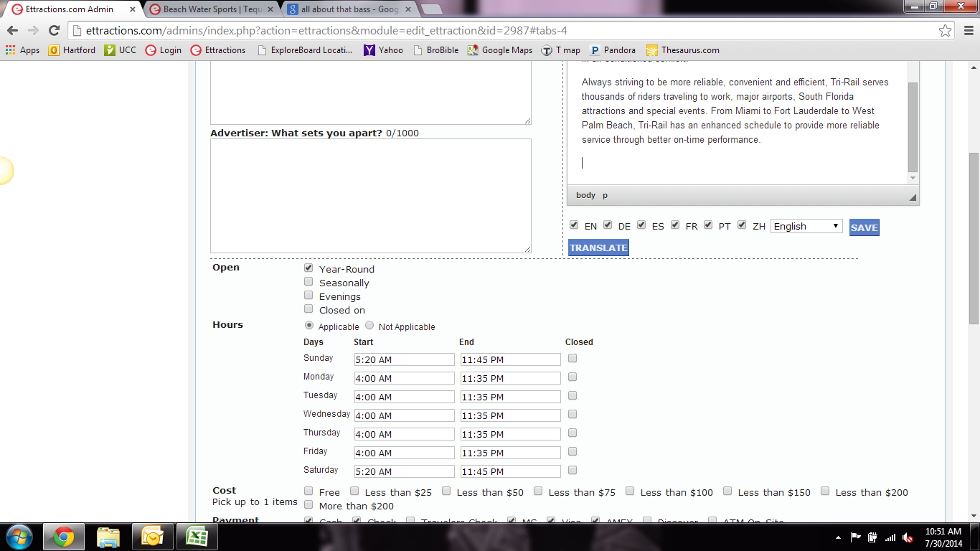This screenshot has height=551, width=980.
Task: Check the Seasonally option
Action: pyautogui.click(x=308, y=282)
